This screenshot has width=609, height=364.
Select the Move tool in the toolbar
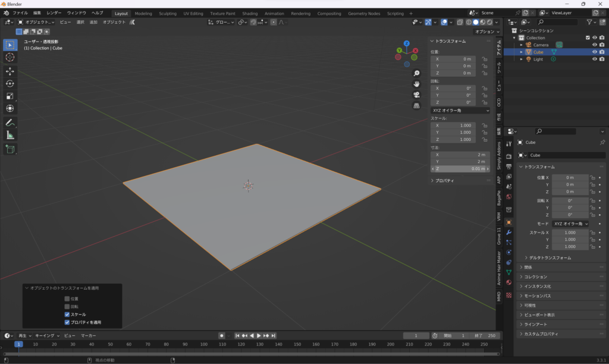pyautogui.click(x=10, y=71)
